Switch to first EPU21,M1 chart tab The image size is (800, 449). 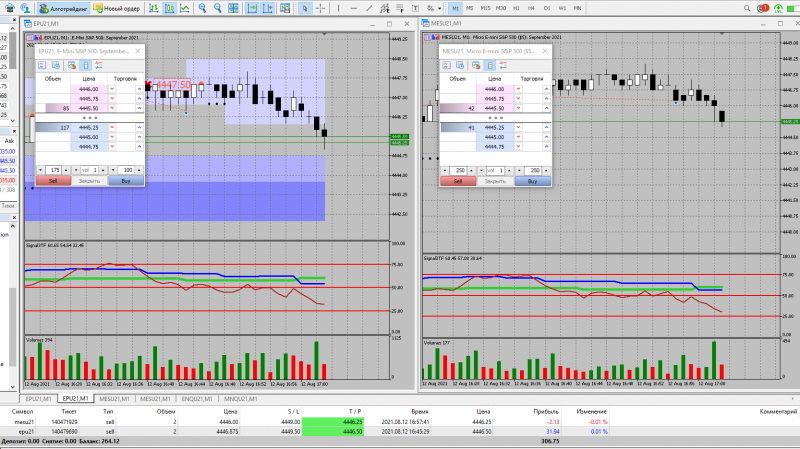coord(38,398)
